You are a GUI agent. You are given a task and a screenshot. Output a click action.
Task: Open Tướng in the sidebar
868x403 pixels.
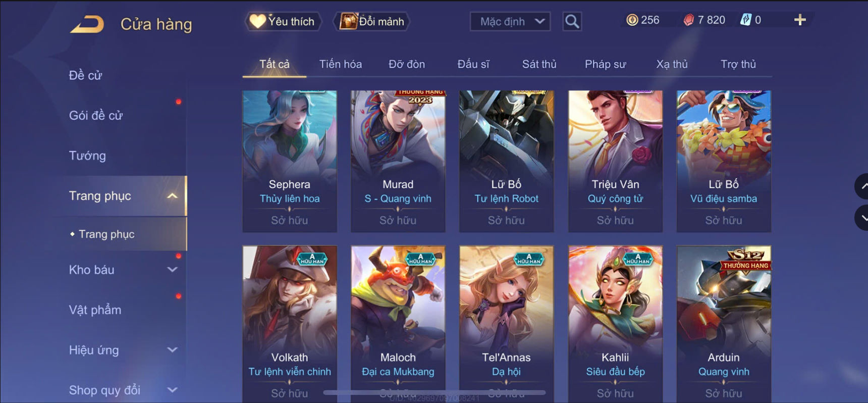[87, 156]
